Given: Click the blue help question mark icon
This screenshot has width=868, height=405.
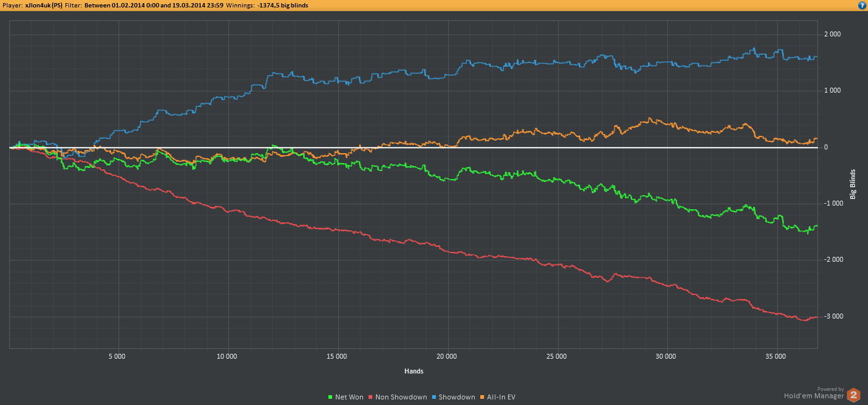Looking at the screenshot, I should point(861,5).
